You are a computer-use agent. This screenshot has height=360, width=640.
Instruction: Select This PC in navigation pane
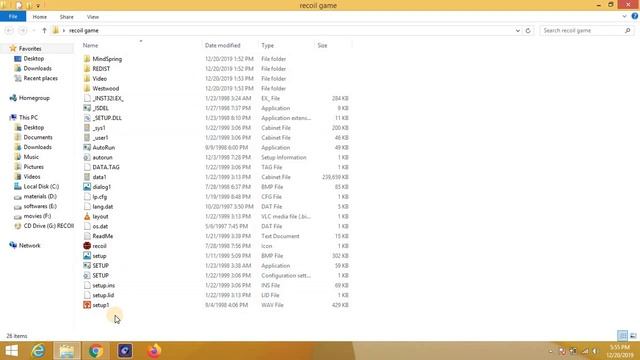(x=28, y=118)
